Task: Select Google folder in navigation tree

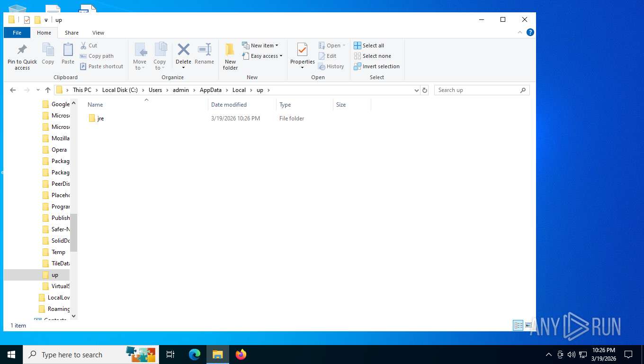Action: 60,104
